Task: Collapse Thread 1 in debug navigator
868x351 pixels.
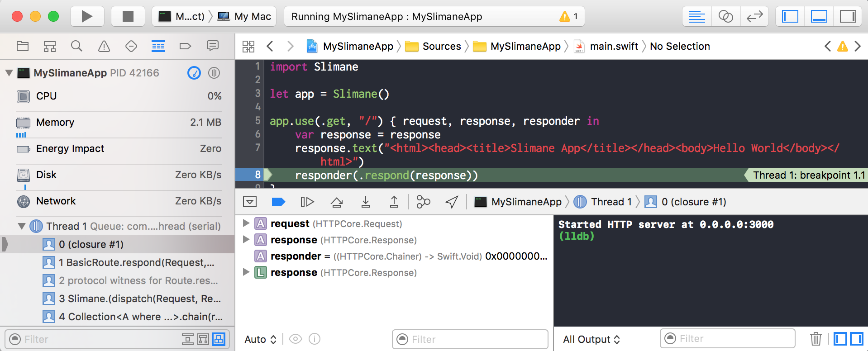Action: (21, 226)
